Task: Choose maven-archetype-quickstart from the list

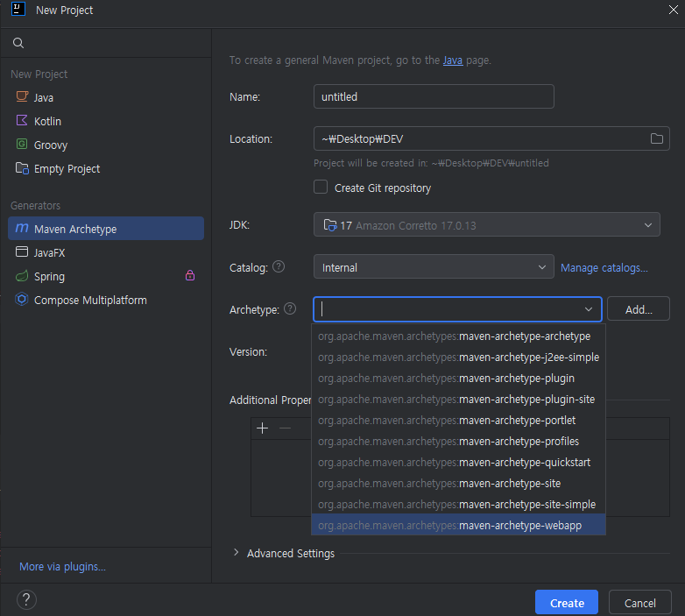Action: (x=458, y=462)
